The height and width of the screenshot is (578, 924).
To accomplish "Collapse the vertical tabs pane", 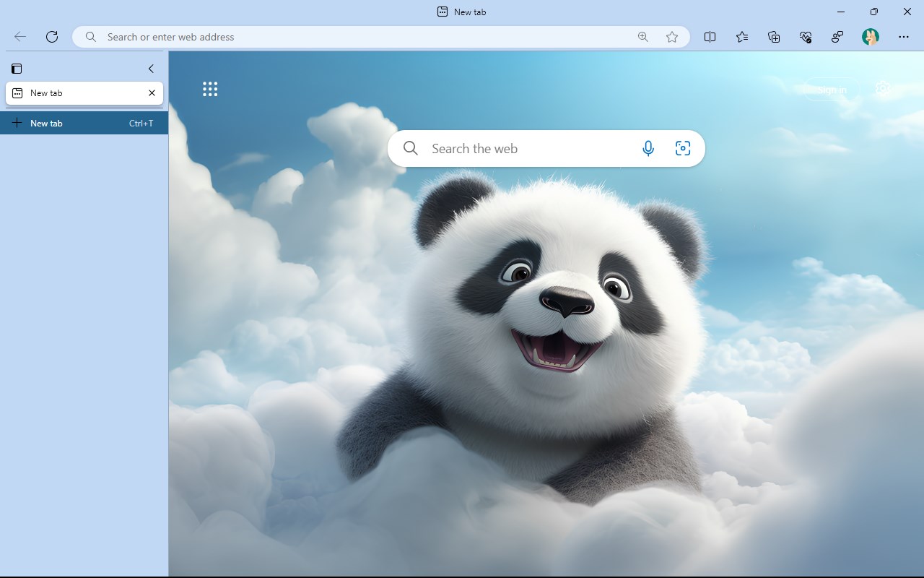I will [x=151, y=69].
